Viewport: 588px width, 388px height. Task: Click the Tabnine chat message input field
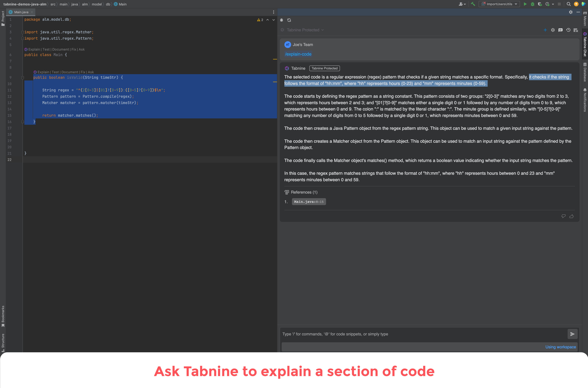coord(424,334)
